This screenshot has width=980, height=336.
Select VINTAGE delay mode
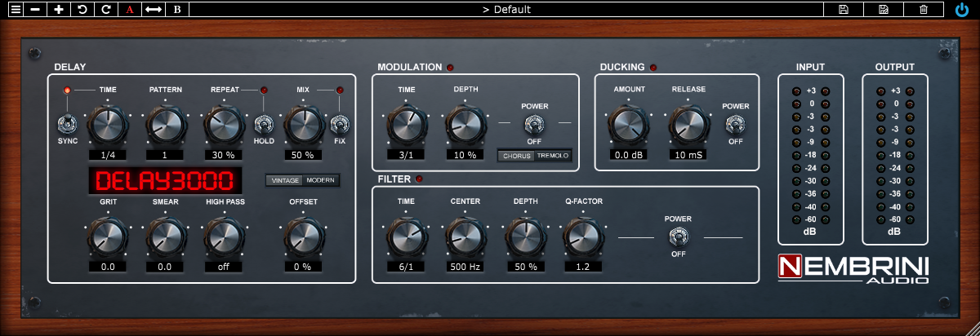click(x=284, y=180)
